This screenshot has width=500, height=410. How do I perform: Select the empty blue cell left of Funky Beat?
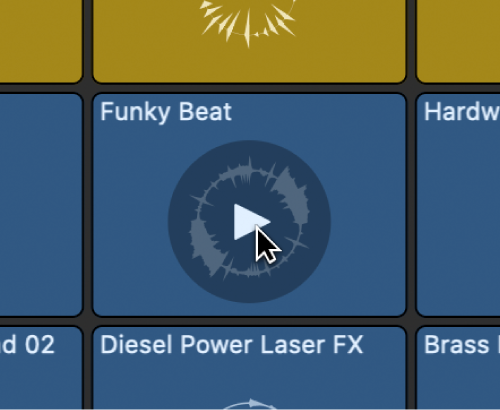pos(41,205)
